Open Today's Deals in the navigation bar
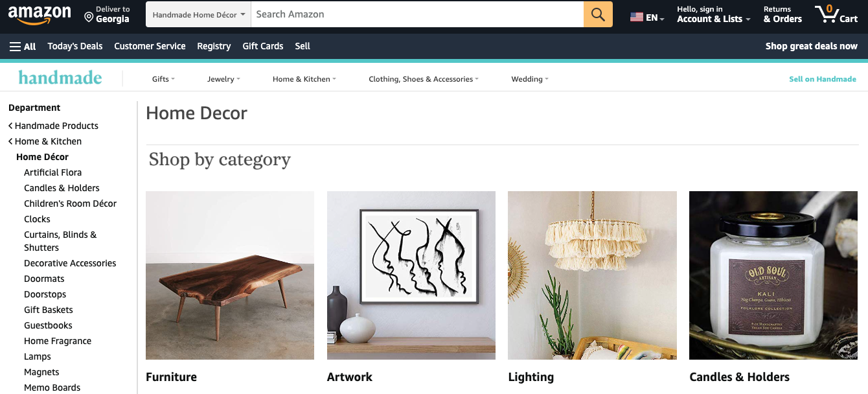This screenshot has height=394, width=868. click(75, 46)
